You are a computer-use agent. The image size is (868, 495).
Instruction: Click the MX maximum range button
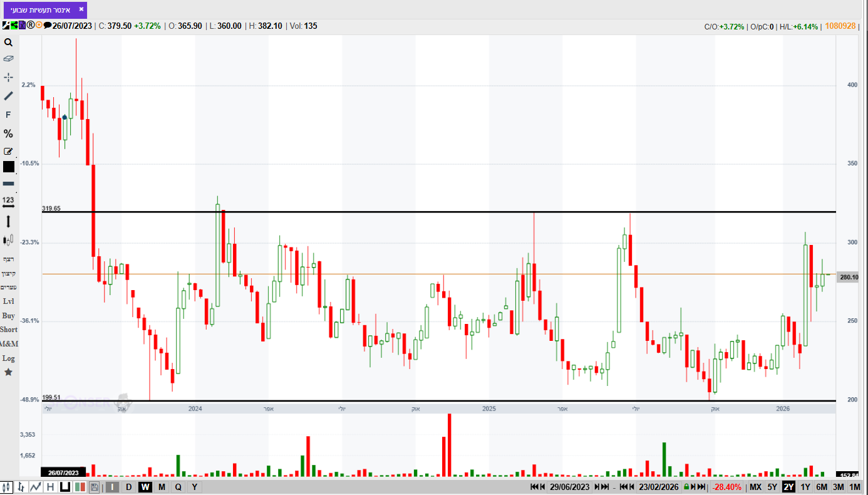pyautogui.click(x=755, y=487)
